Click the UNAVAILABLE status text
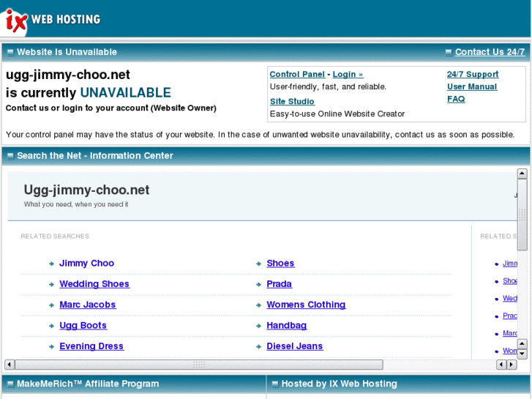532x399 pixels. pyautogui.click(x=126, y=93)
